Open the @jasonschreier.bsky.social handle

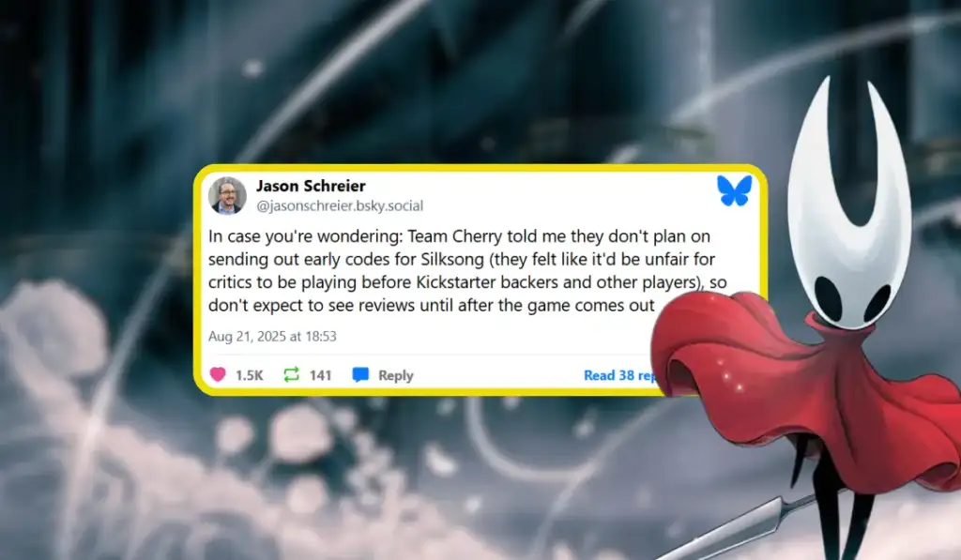coord(340,205)
